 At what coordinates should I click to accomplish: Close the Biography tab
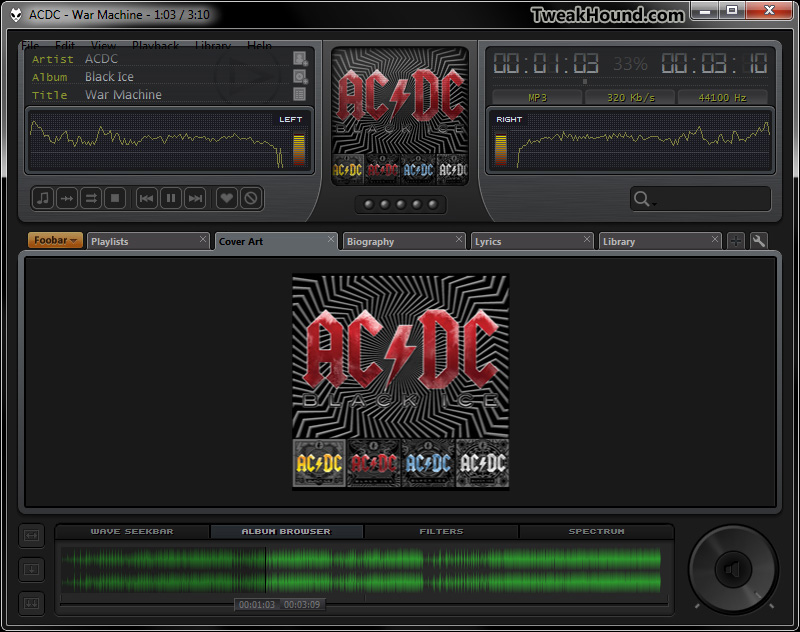[459, 239]
